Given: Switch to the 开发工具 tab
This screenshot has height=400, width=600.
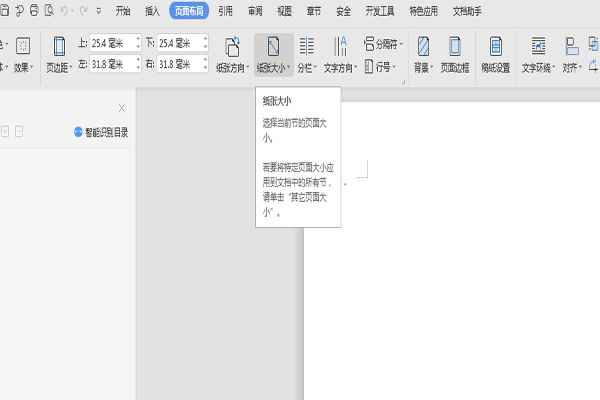Looking at the screenshot, I should 380,11.
